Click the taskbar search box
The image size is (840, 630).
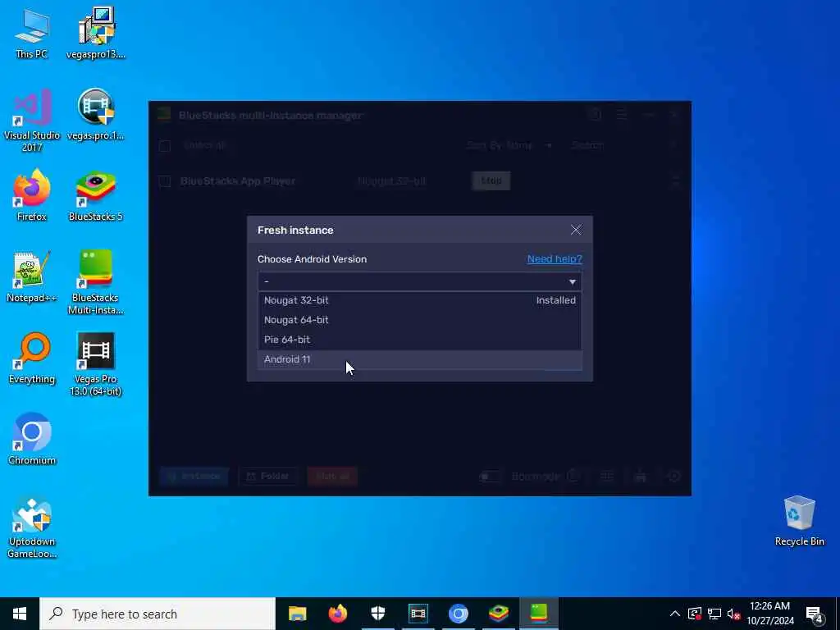[157, 614]
